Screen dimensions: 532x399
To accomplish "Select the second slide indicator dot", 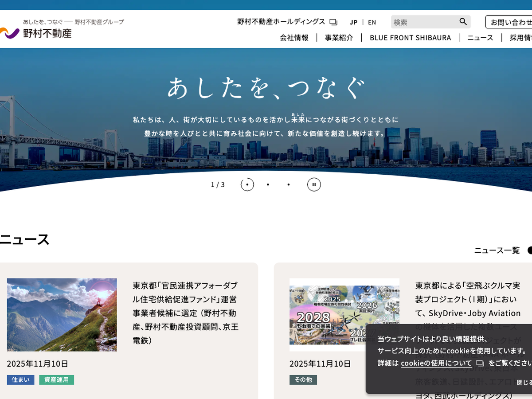I will pyautogui.click(x=268, y=184).
